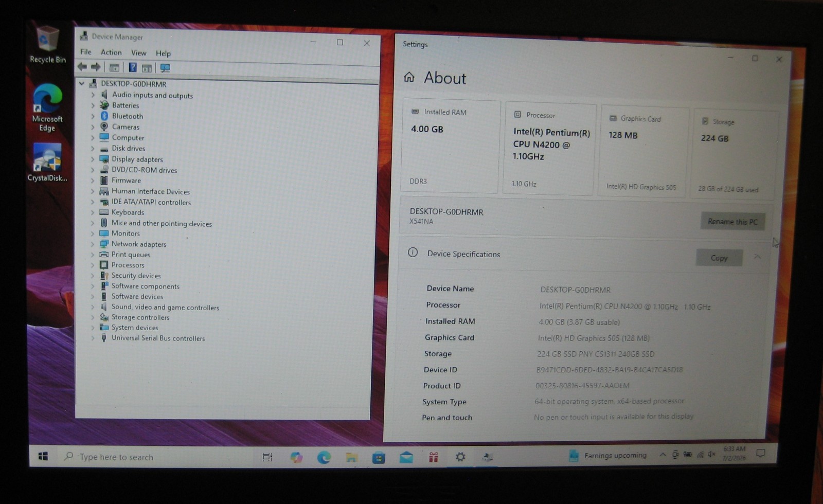The image size is (823, 504).
Task: Select Human Interface Devices tree item
Action: pos(150,191)
